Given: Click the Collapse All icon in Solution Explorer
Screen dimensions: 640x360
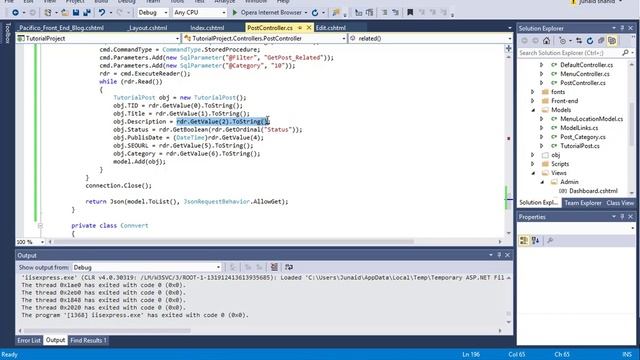Looking at the screenshot, I should (601, 41).
